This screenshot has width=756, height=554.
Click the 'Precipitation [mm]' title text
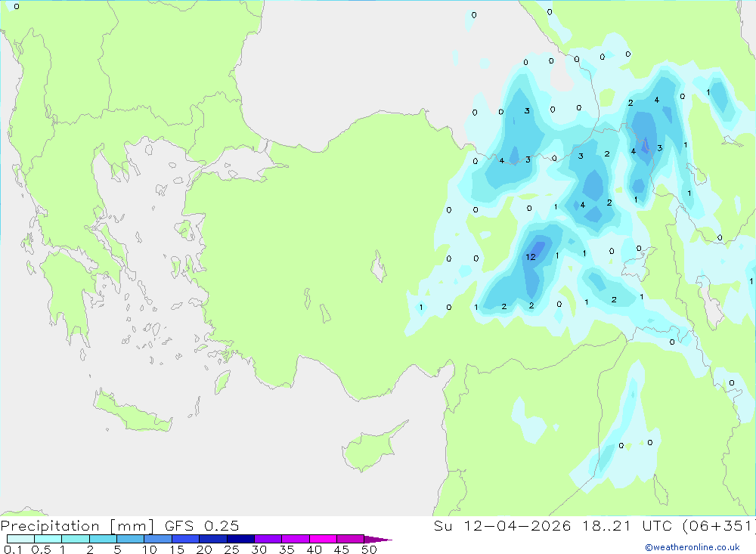(x=77, y=526)
